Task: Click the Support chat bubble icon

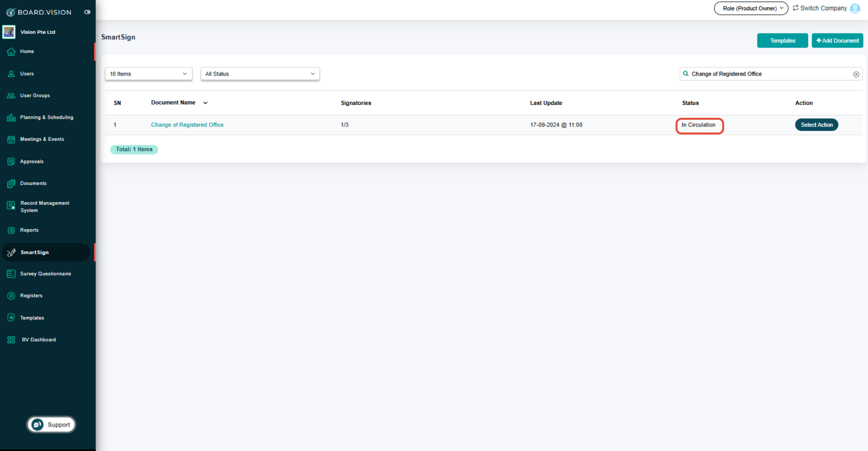Action: [37, 424]
